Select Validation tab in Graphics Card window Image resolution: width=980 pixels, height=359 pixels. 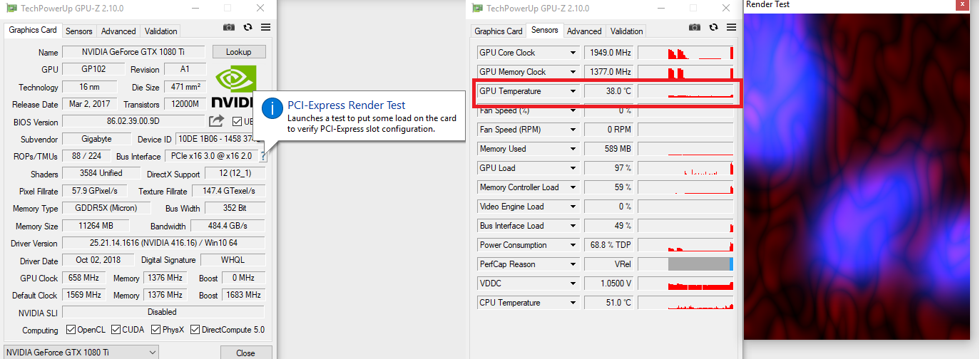[x=160, y=31]
